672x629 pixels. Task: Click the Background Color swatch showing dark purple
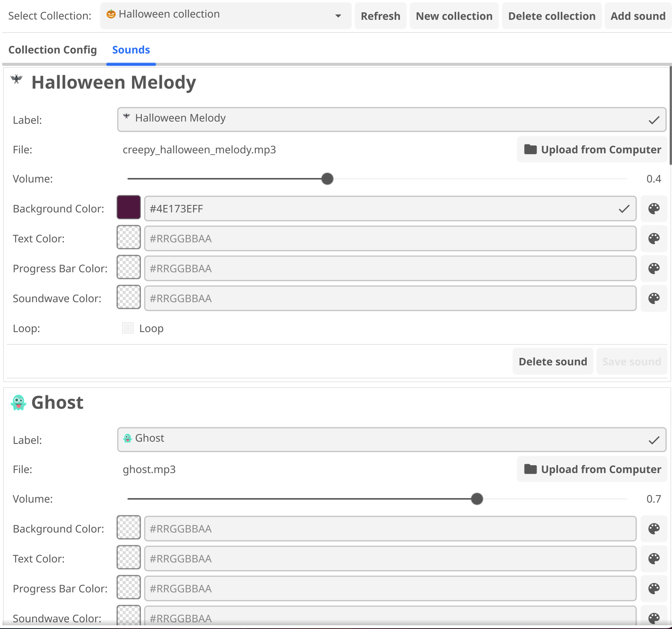pos(128,208)
